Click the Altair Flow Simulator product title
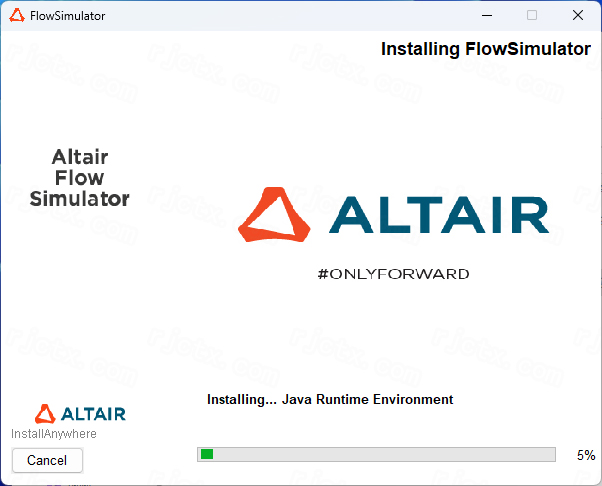This screenshot has width=602, height=486. coord(80,178)
